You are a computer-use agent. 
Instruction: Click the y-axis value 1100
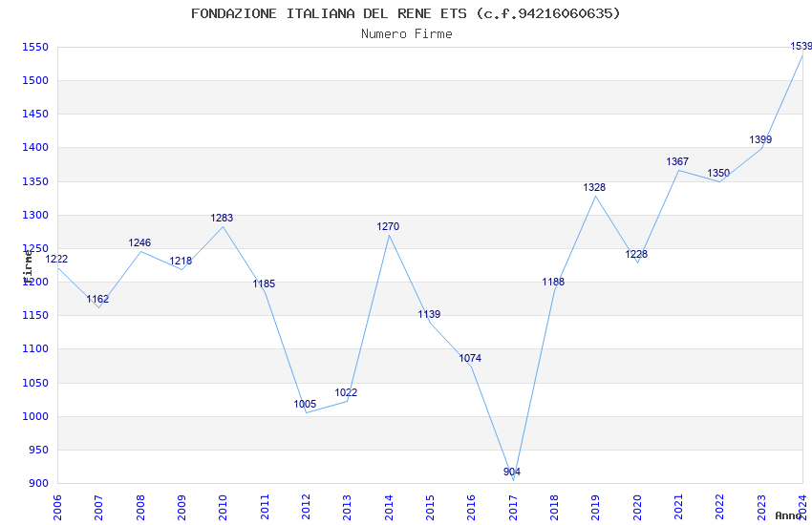pos(35,349)
